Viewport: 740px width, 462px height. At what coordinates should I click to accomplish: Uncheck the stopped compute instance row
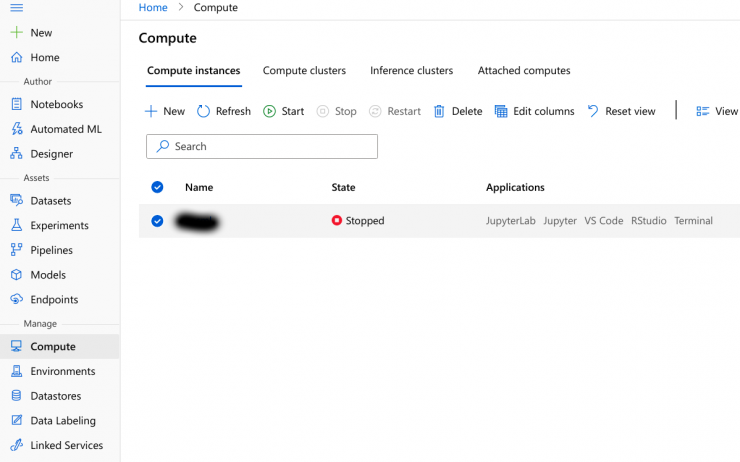(x=157, y=221)
